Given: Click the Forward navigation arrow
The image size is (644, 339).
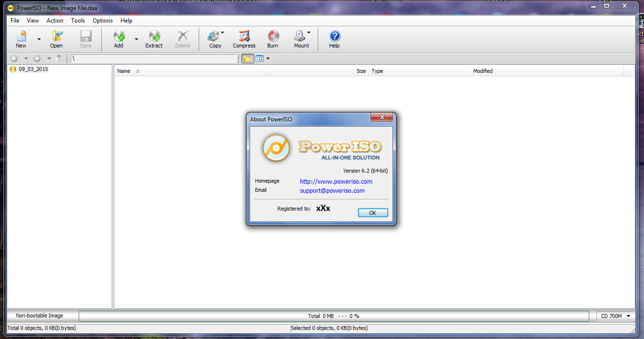Looking at the screenshot, I should (x=37, y=58).
